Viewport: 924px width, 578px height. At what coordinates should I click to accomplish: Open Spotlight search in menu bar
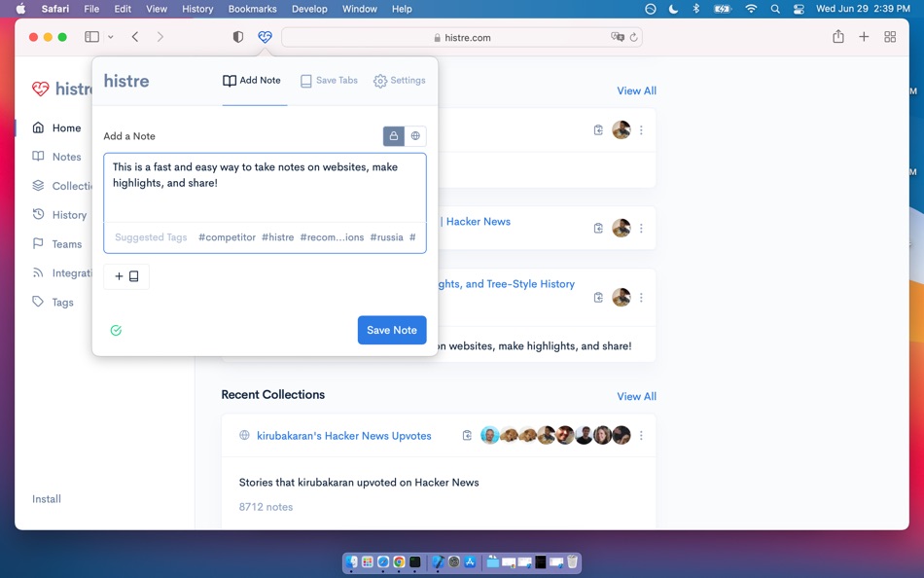(775, 9)
